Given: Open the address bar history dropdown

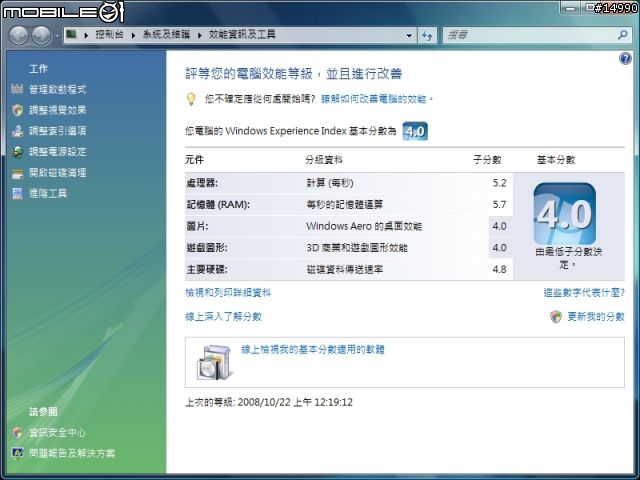Looking at the screenshot, I should [x=409, y=36].
